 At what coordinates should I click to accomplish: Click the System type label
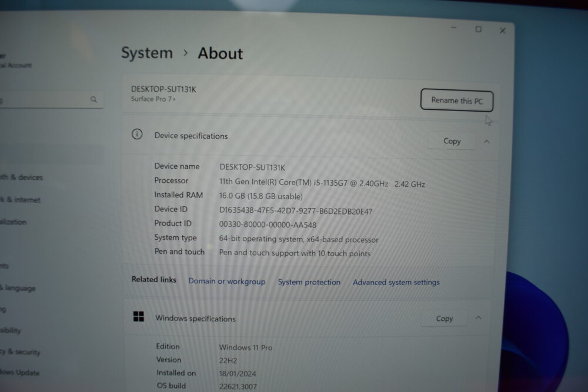point(175,237)
